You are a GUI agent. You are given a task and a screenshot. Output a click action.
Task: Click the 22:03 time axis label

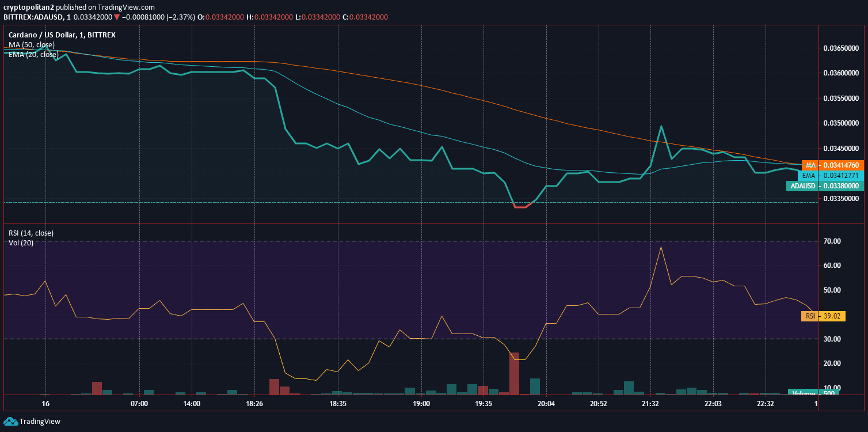[713, 404]
